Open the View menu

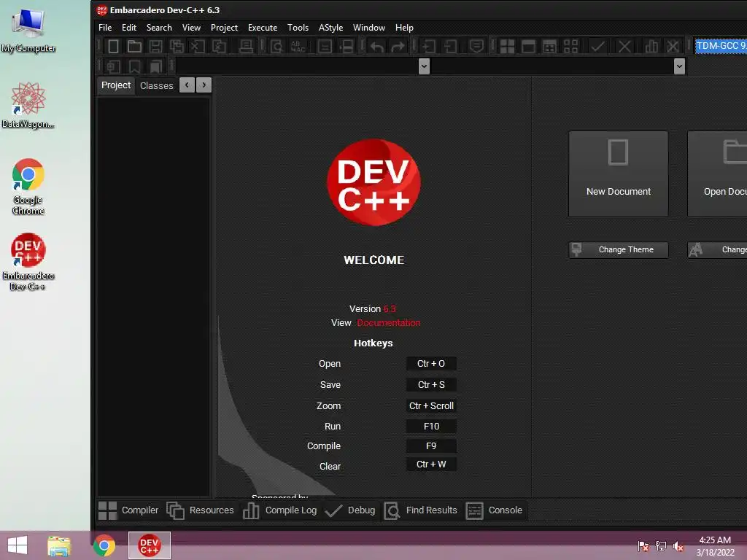(191, 28)
